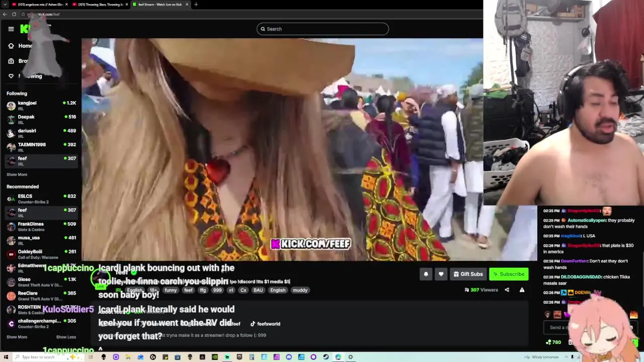Viewport: 644px width, 362px height.
Task: Expand Following list with Show more
Action: [x=17, y=174]
